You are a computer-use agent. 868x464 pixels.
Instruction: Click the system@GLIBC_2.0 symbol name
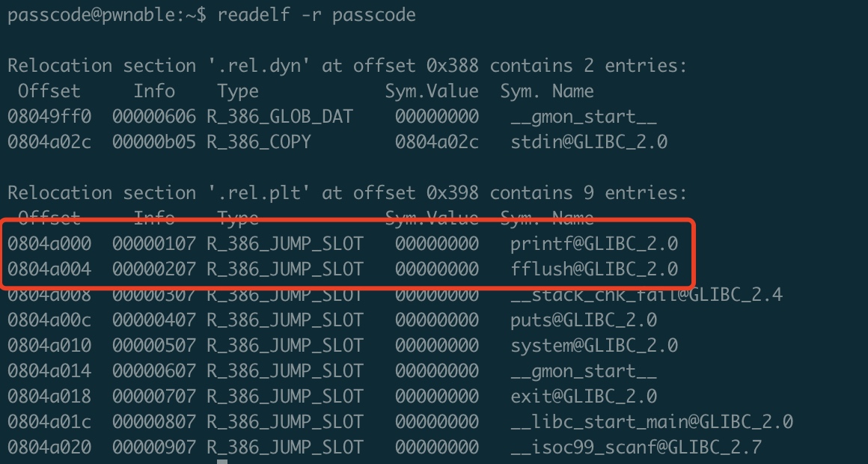click(594, 346)
